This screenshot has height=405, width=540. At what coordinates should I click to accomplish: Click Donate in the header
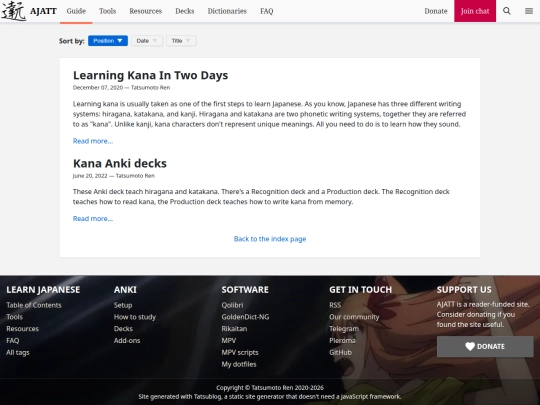click(x=436, y=11)
